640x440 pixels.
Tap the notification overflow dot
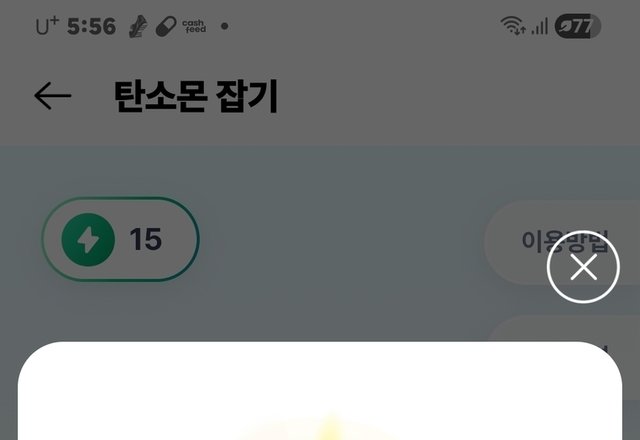tap(224, 26)
